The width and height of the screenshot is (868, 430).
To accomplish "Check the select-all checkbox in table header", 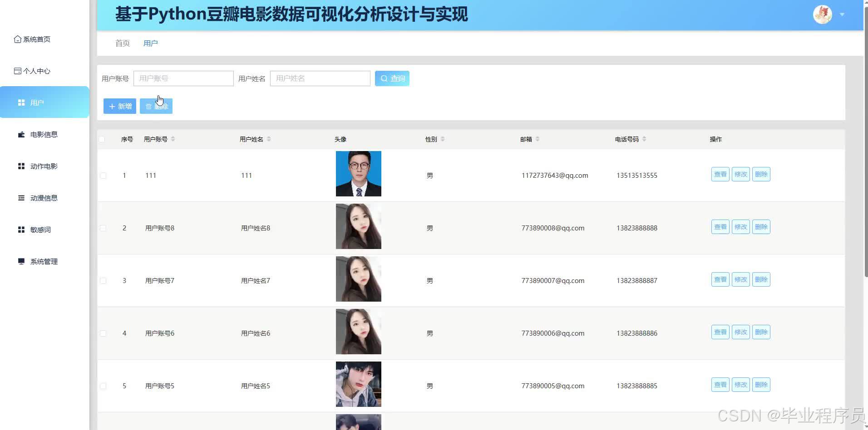I will (x=102, y=139).
